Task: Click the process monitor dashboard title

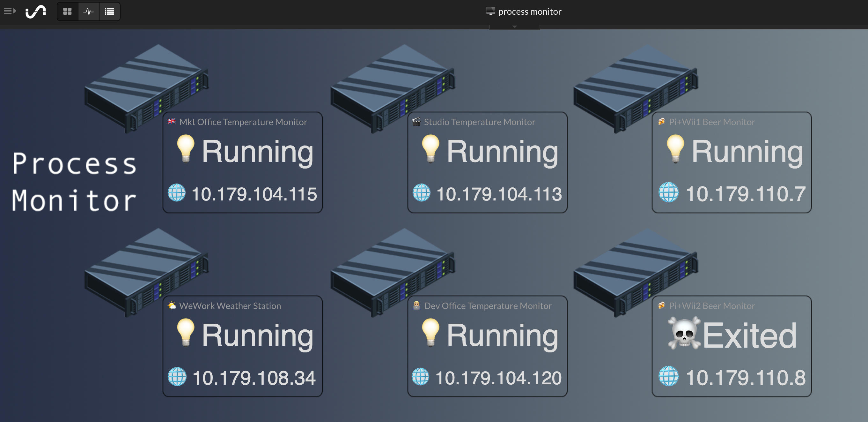Action: 529,11
